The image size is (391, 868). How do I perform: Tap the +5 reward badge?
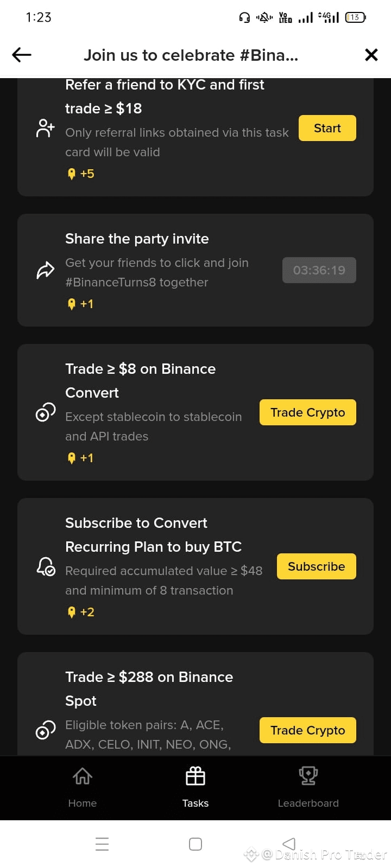point(80,174)
